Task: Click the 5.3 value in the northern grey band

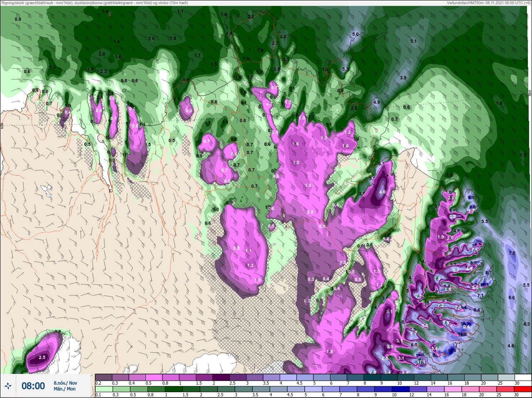Action: click(345, 69)
